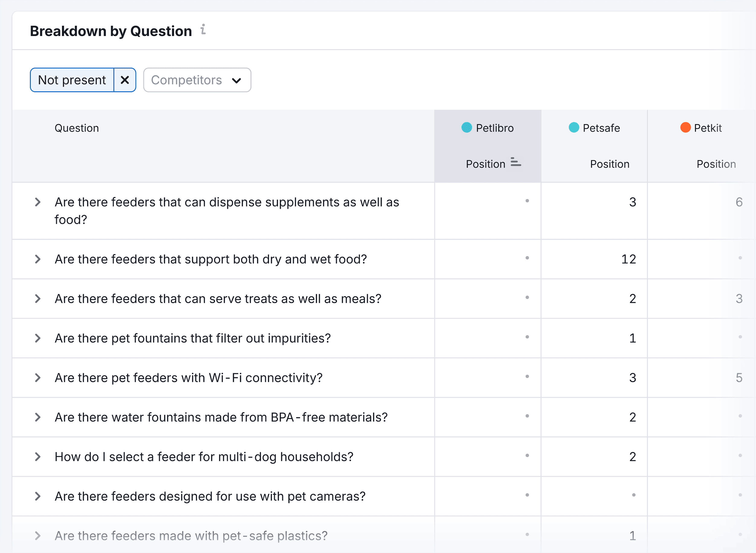
Task: Click the expand arrow beside the water fountains question
Action: [x=37, y=417]
